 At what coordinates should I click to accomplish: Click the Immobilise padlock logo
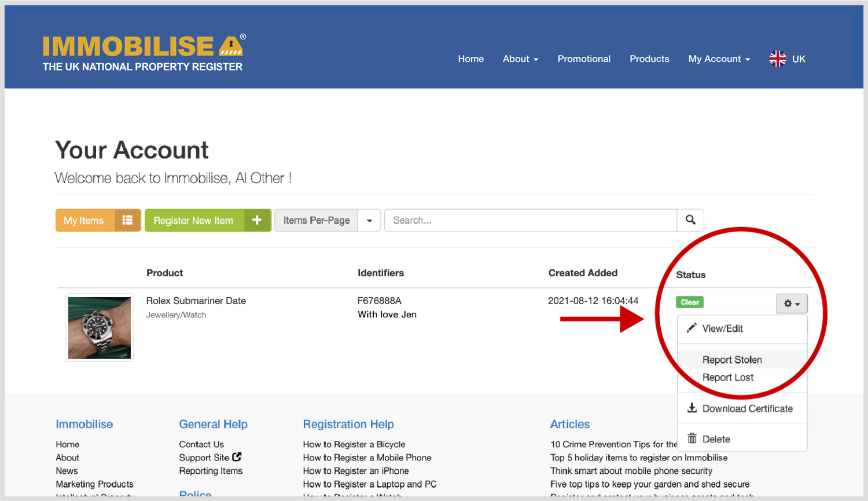(231, 46)
